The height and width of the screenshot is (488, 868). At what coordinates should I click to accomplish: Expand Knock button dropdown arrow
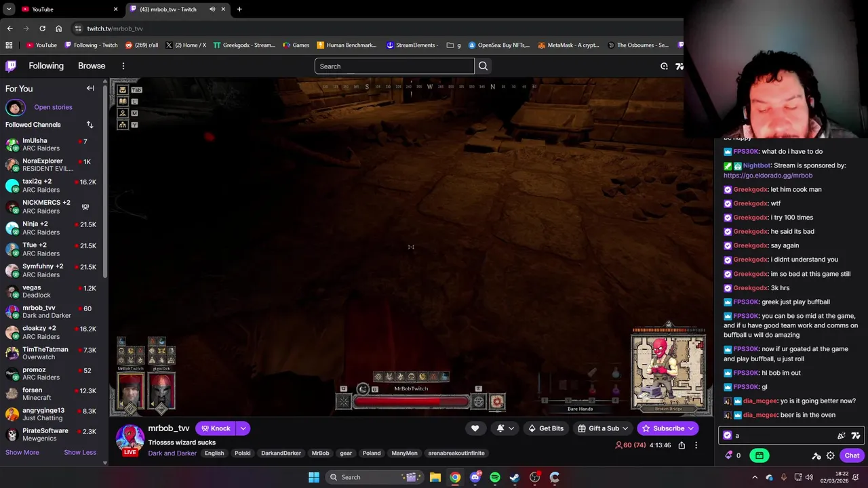[243, 428]
